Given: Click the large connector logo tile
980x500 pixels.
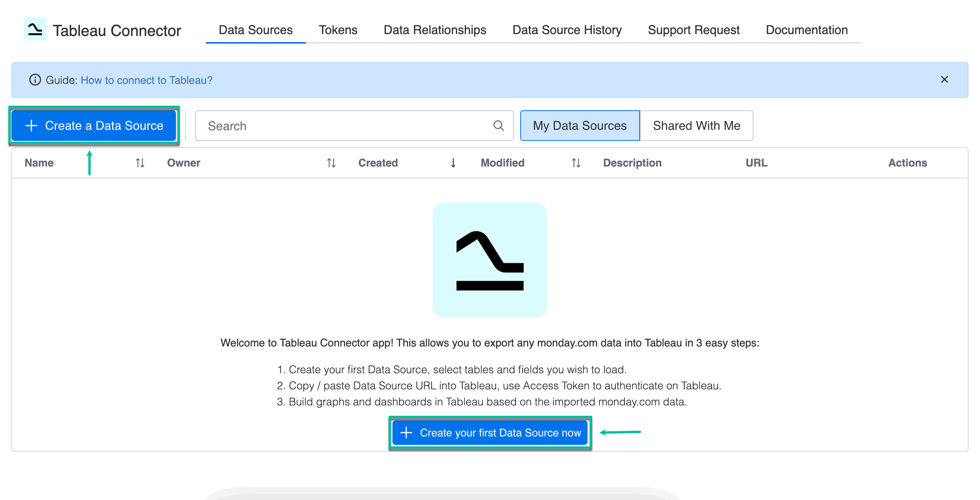Looking at the screenshot, I should pos(490,260).
